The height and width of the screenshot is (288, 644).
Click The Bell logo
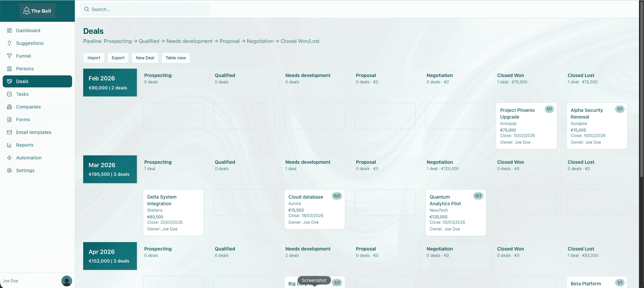pos(37,11)
